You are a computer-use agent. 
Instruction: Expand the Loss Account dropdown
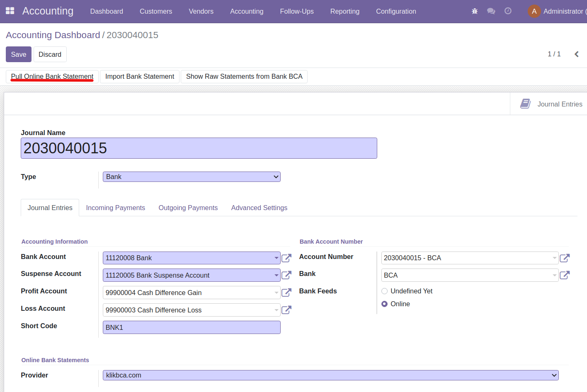tap(277, 310)
